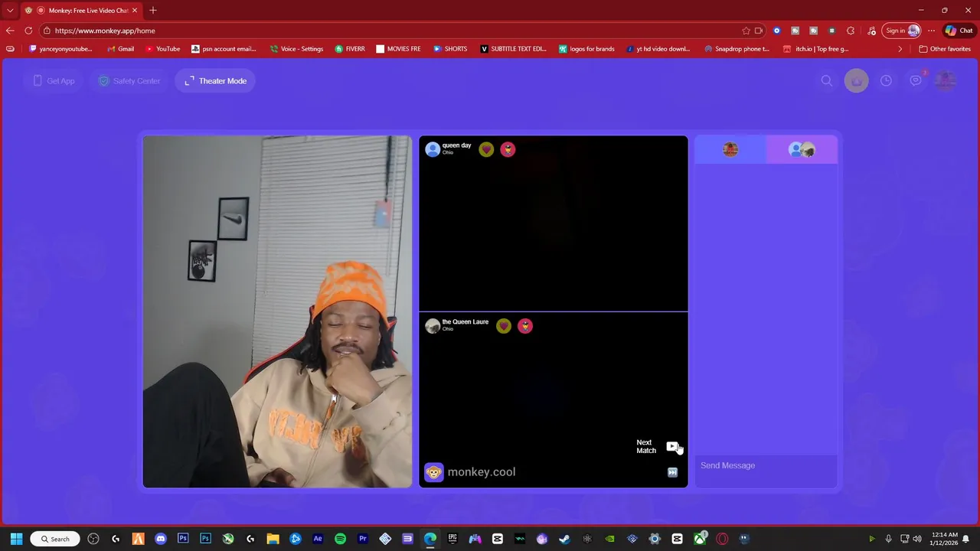Close the Monkey browser tab
This screenshot has width=980, height=551.
click(134, 10)
